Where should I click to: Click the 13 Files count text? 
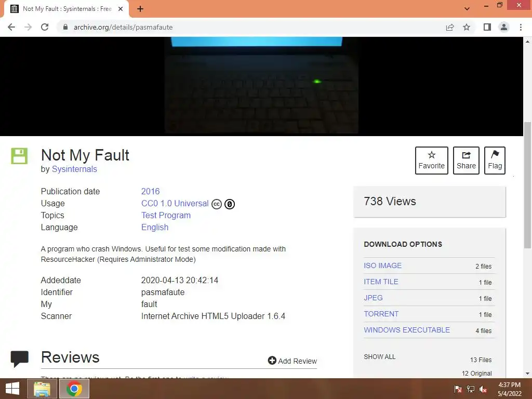[x=481, y=360]
